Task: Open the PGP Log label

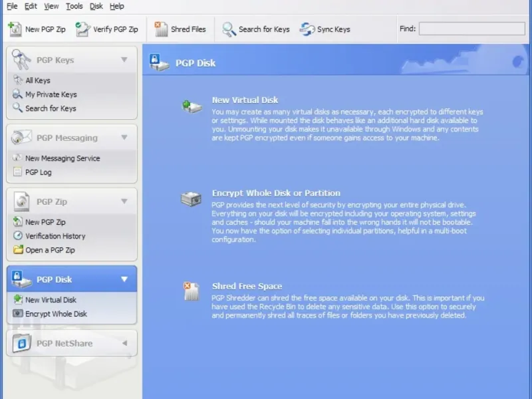Action: point(39,172)
